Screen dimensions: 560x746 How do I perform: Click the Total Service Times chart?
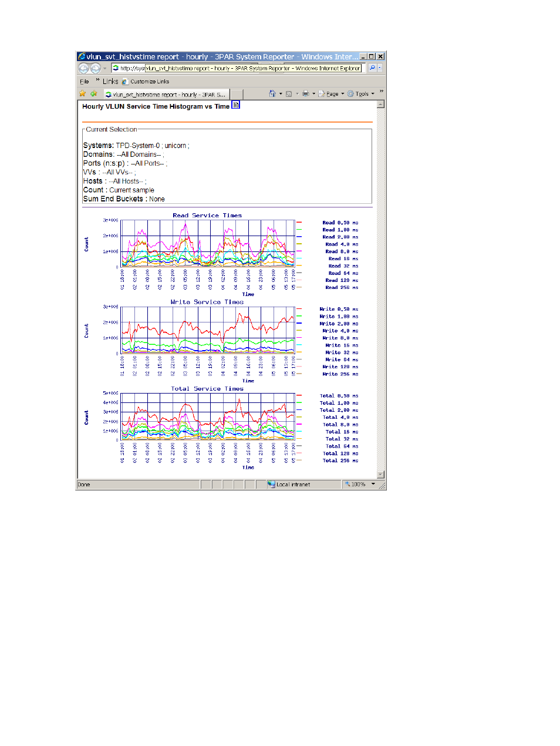tap(208, 416)
